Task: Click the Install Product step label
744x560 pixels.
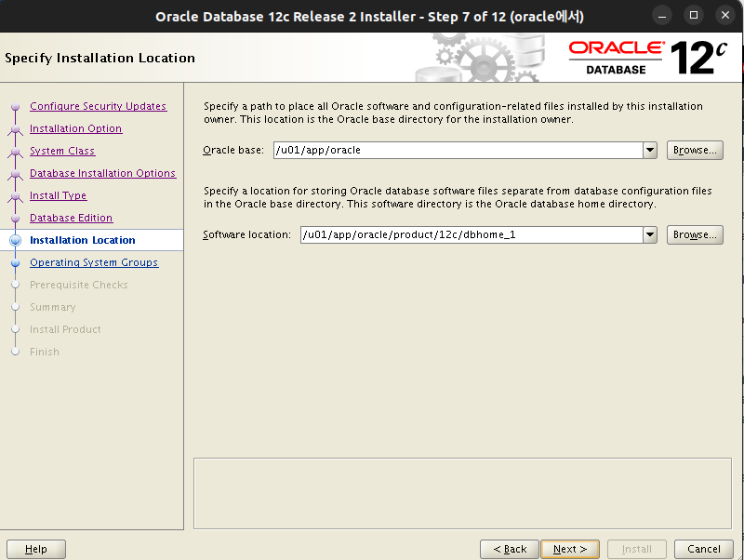Action: pos(65,329)
